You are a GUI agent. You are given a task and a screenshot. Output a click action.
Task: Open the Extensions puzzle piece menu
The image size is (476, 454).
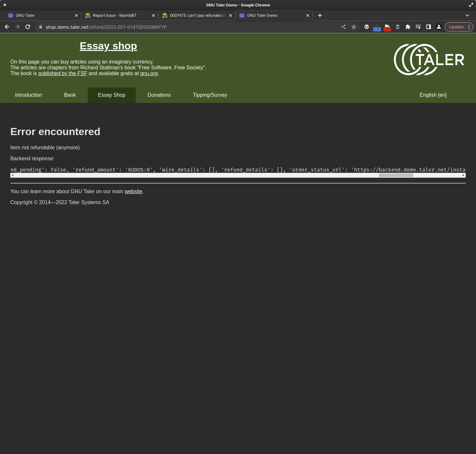(x=408, y=27)
